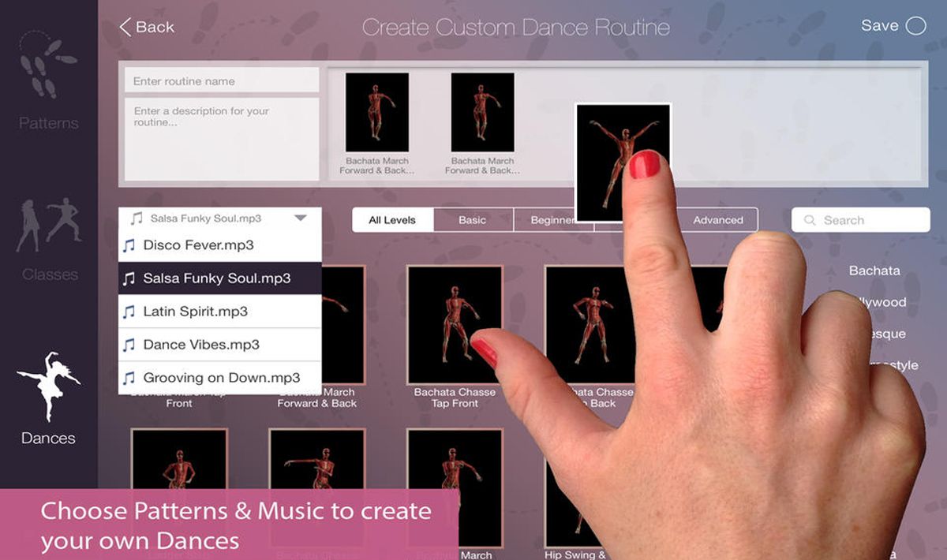Pick Latin Spirit.mp3 from the music list
The height and width of the screenshot is (560, 947).
[220, 312]
